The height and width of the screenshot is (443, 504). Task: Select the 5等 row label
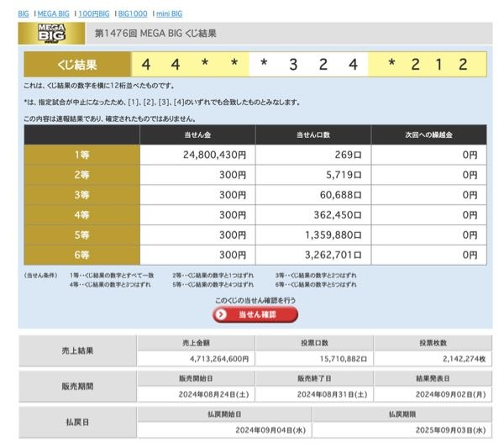[x=82, y=235]
